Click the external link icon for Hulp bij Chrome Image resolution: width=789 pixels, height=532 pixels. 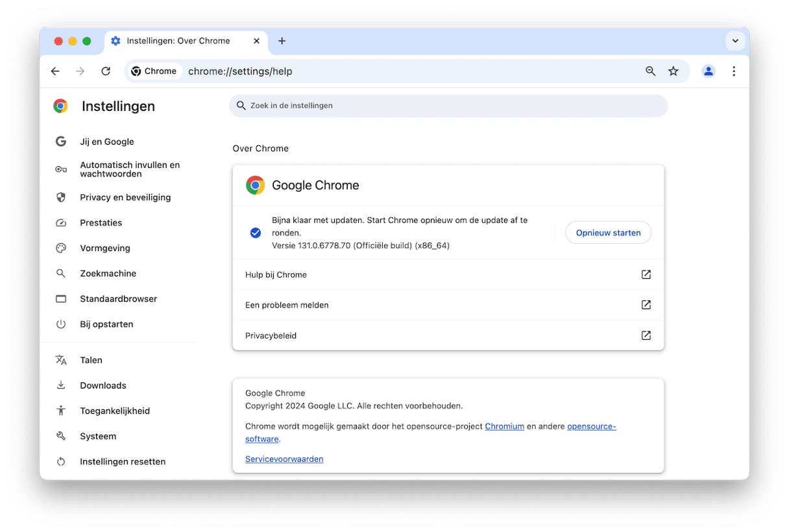pos(646,274)
